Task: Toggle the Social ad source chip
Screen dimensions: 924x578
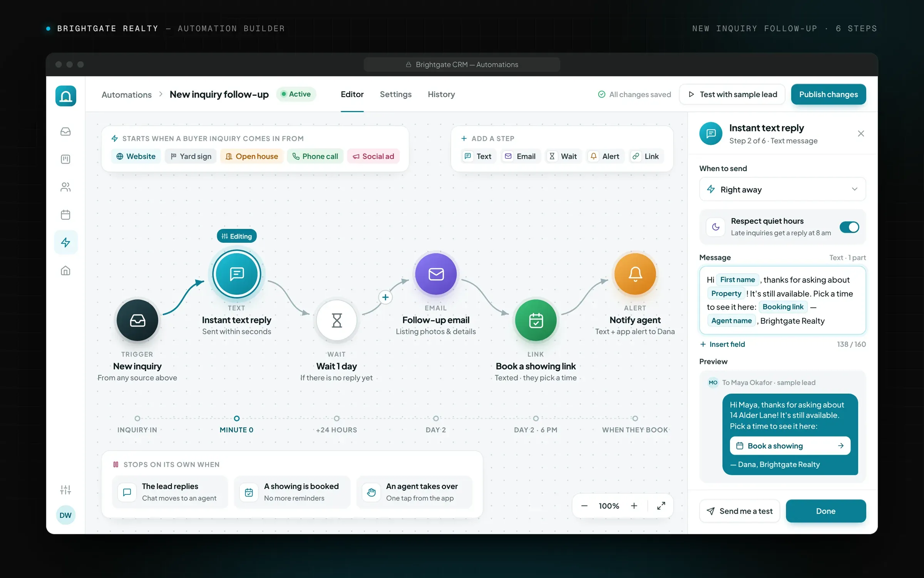Action: (373, 156)
